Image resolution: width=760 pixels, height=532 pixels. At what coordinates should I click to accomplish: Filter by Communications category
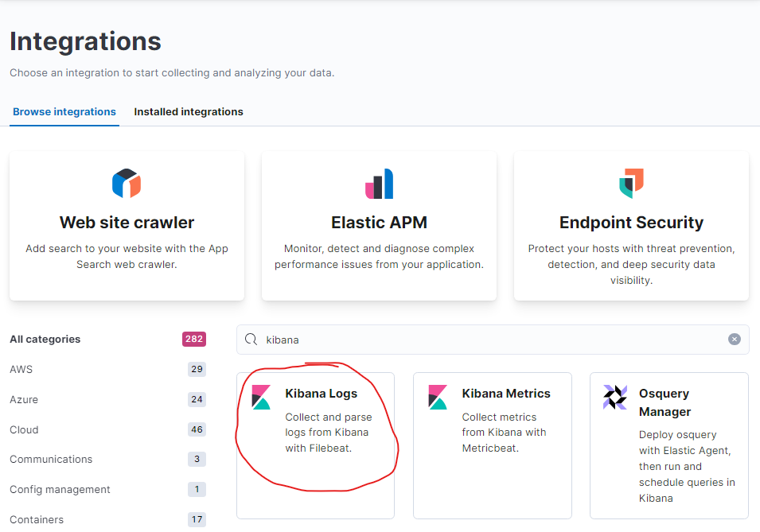[x=51, y=460]
